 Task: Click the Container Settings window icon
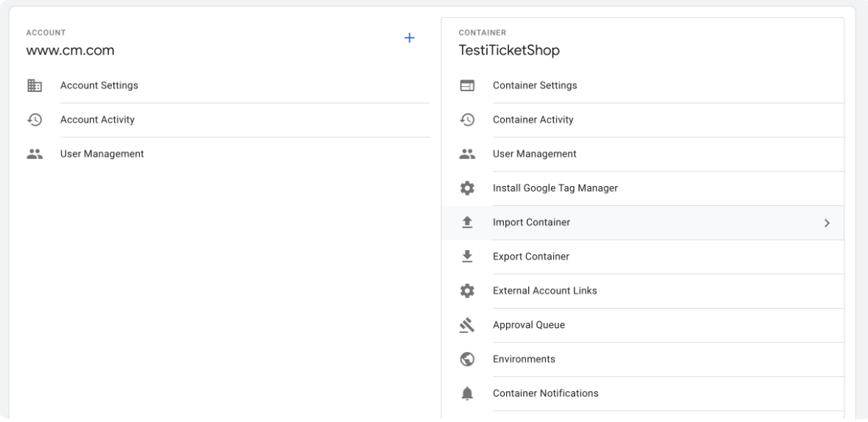(466, 86)
